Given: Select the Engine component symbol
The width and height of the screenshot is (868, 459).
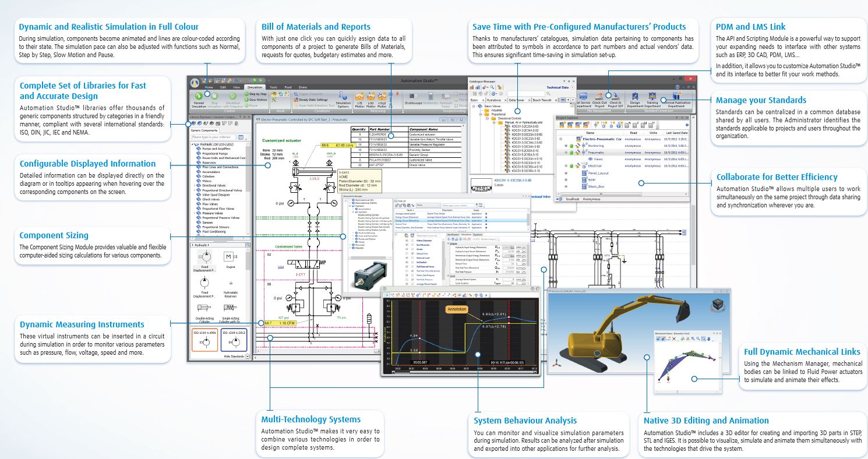Looking at the screenshot, I should coord(230,260).
